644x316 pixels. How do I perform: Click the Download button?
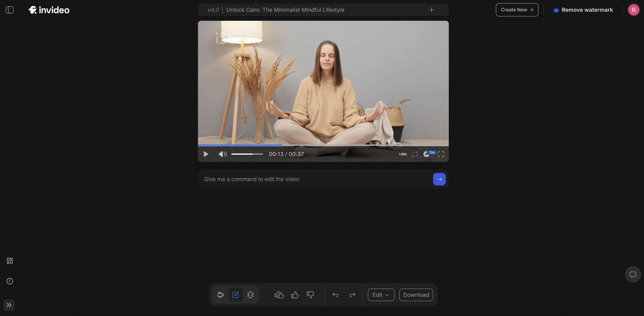coord(416,295)
